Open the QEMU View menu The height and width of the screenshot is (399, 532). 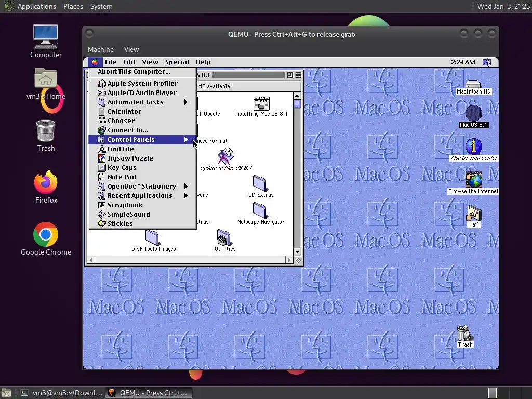point(131,49)
